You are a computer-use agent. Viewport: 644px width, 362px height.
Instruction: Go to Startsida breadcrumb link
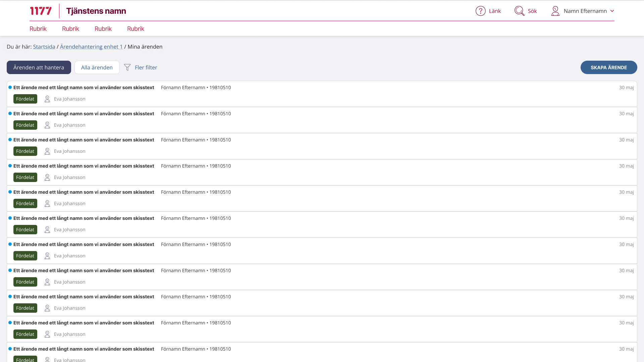(44, 47)
